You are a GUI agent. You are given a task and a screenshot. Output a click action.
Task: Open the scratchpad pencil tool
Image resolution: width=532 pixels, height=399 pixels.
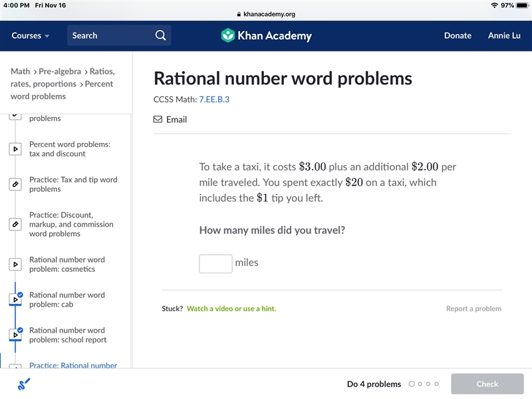pos(24,384)
